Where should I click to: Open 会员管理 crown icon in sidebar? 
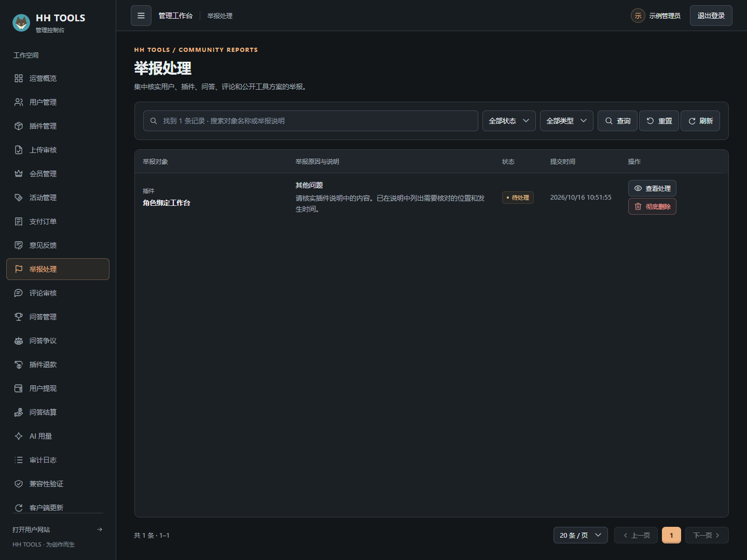[x=19, y=174]
